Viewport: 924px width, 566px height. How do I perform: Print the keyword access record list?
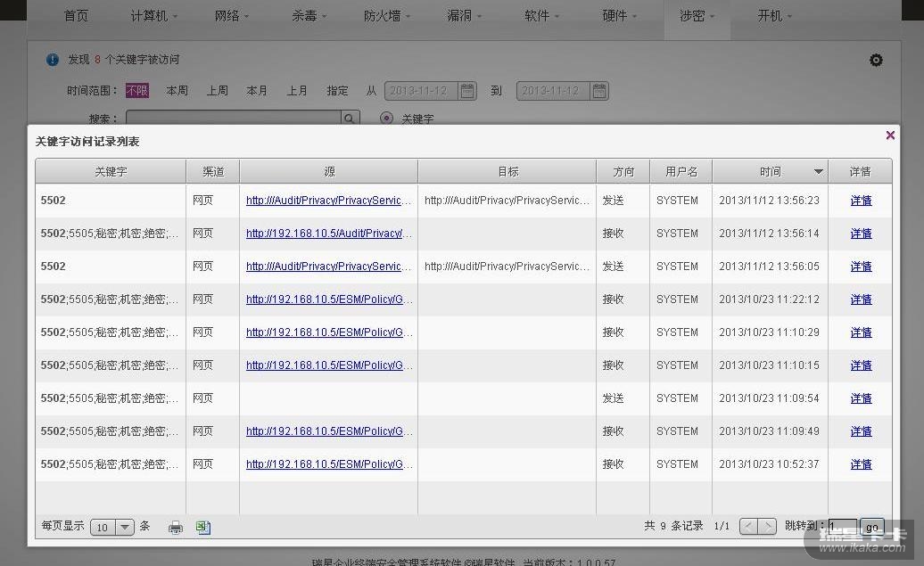click(176, 527)
